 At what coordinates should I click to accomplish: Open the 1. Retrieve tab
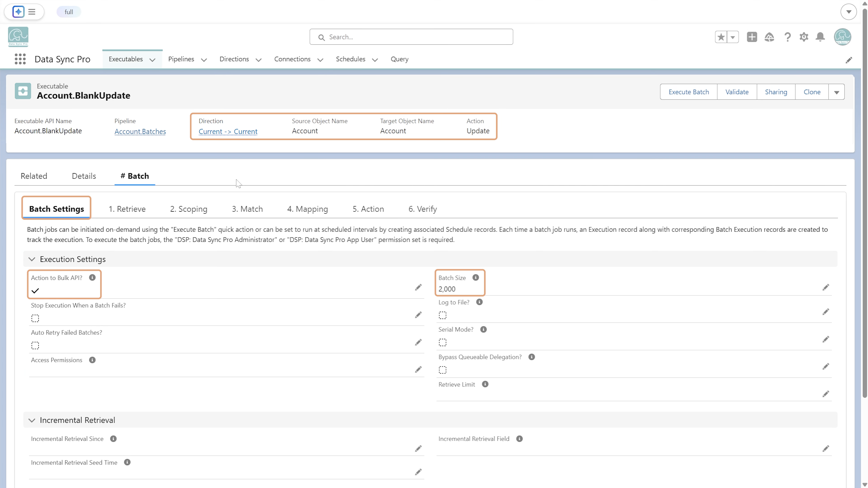127,209
